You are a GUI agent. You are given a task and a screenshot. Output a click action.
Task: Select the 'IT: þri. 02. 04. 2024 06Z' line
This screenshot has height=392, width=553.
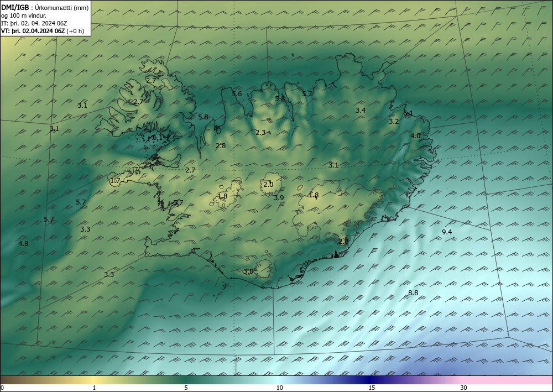(34, 23)
